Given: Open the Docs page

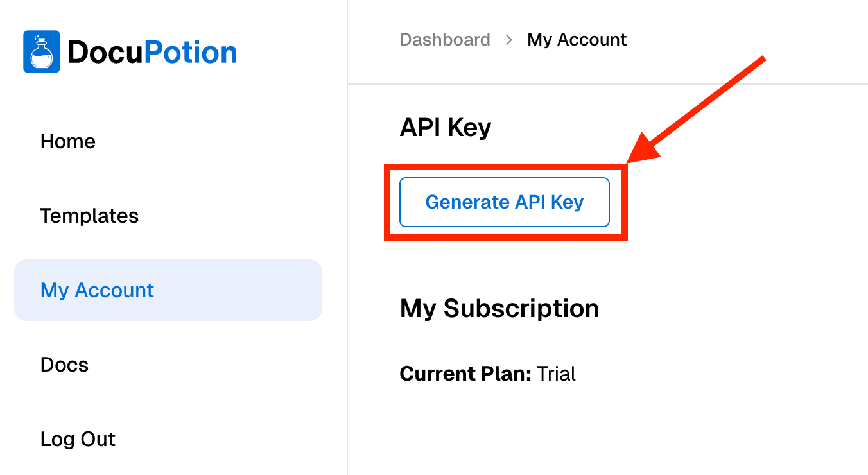Looking at the screenshot, I should pos(64,365).
